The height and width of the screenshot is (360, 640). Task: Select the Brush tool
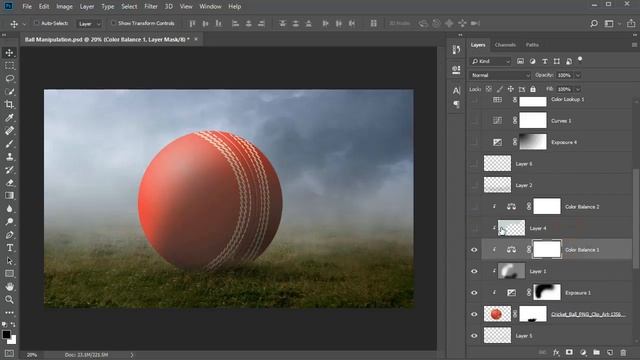(9, 144)
